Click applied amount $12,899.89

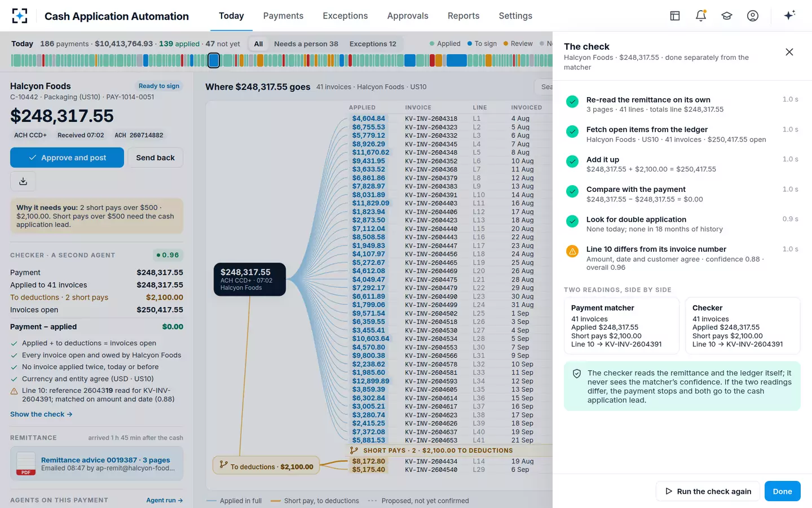point(370,381)
